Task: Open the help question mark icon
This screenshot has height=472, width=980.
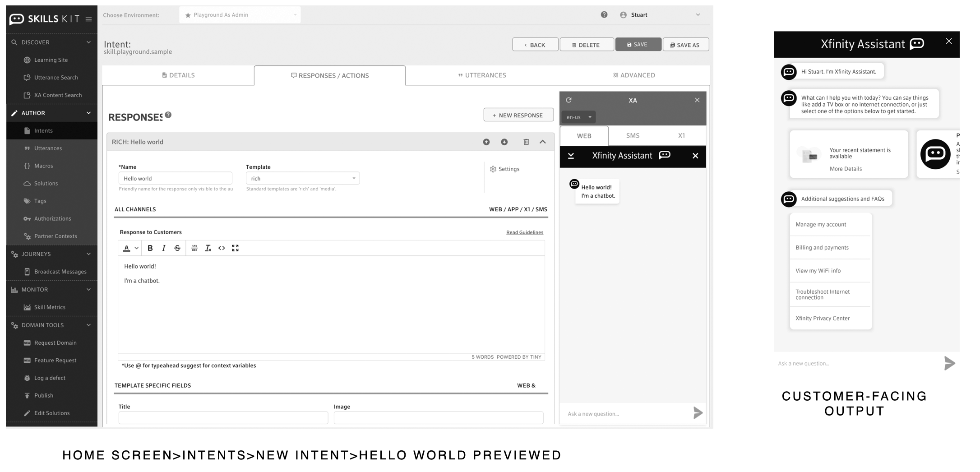Action: click(x=604, y=14)
